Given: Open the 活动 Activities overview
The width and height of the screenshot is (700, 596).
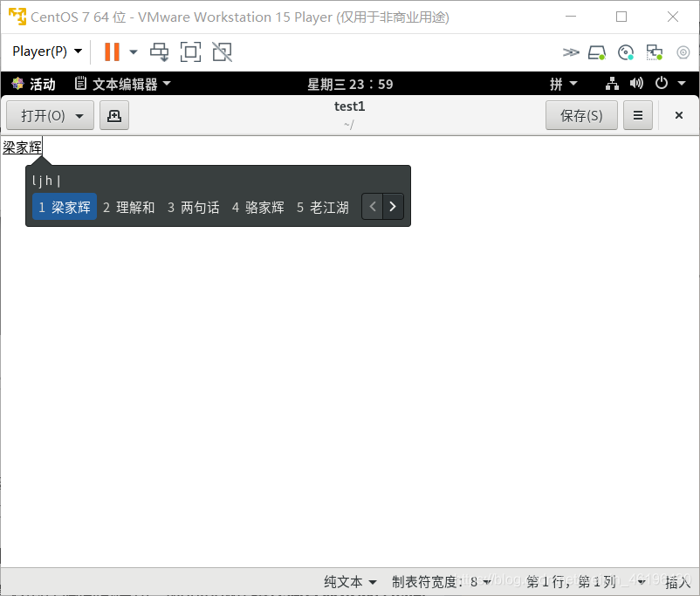Looking at the screenshot, I should tap(33, 84).
